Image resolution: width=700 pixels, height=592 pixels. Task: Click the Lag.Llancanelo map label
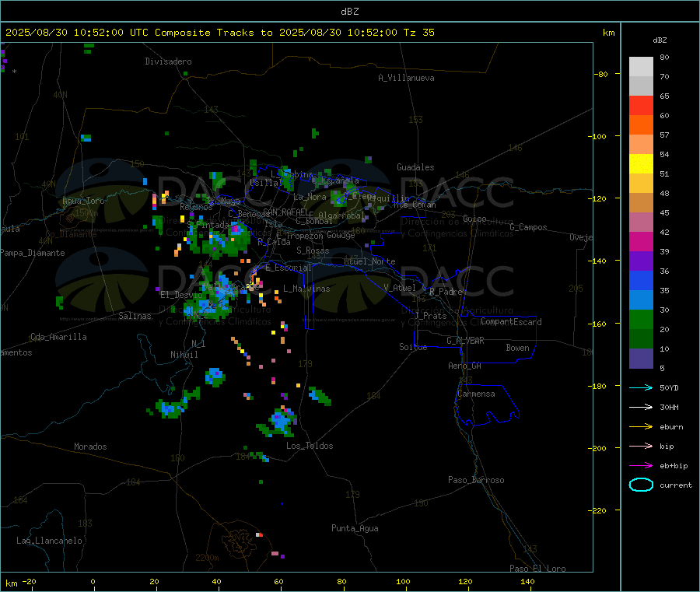[50, 541]
